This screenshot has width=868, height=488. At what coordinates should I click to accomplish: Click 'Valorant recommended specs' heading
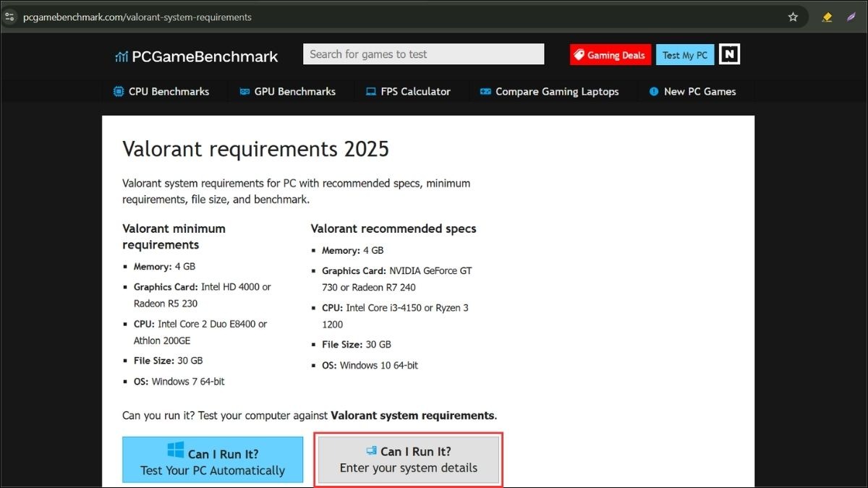point(393,228)
